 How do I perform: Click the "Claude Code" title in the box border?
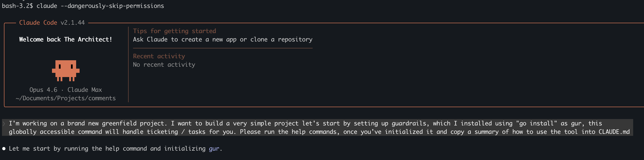click(x=38, y=22)
